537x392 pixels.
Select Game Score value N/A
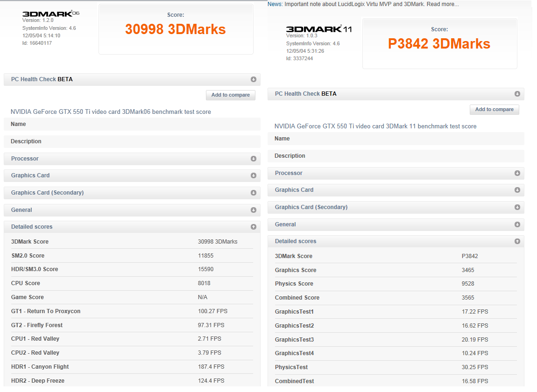[x=202, y=298]
